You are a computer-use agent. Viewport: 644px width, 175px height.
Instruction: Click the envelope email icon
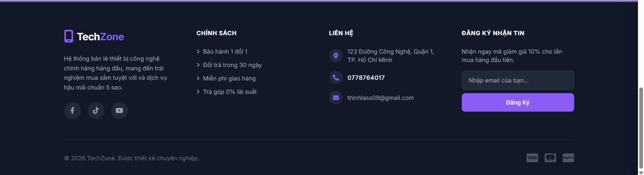[336, 98]
